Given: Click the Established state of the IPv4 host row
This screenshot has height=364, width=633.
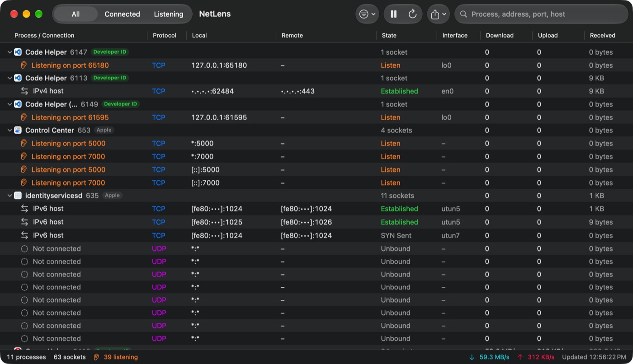Looking at the screenshot, I should click(399, 91).
